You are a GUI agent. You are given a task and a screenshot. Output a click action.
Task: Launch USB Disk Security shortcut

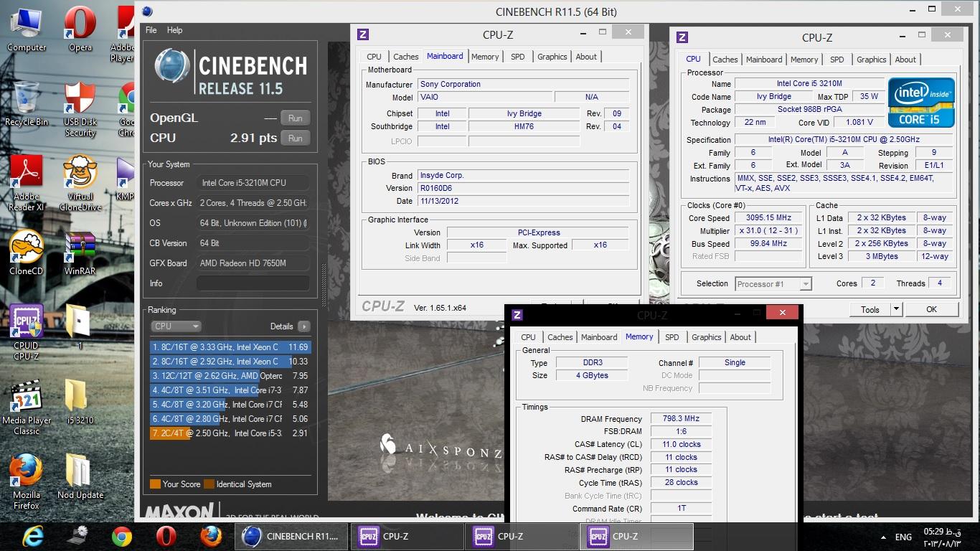[x=80, y=109]
